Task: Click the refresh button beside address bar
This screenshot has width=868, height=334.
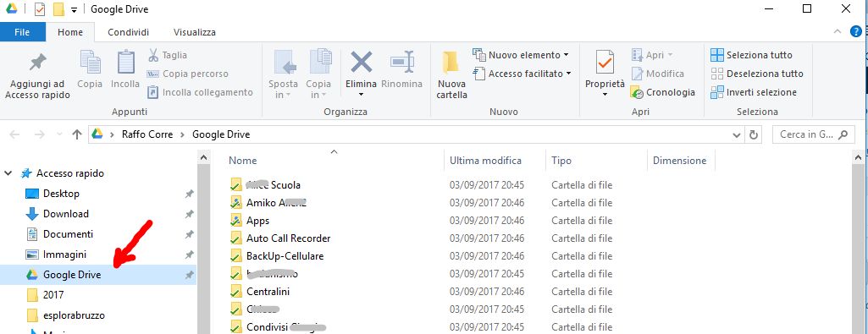Action: (x=753, y=134)
